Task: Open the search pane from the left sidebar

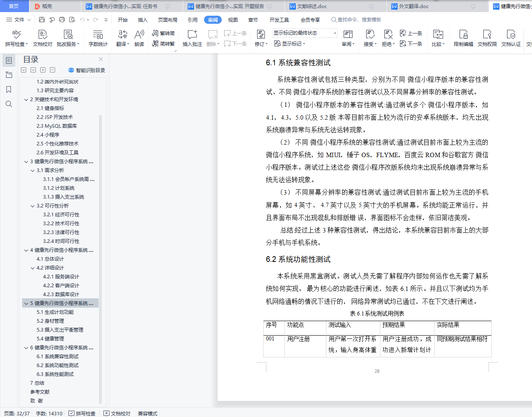Action: pos(9,104)
